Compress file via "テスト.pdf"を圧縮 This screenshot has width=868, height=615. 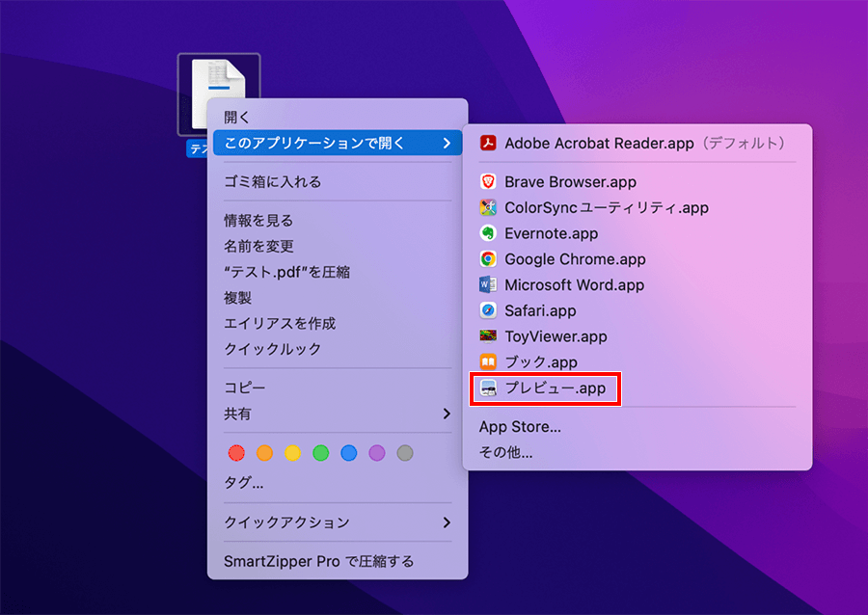tap(338, 272)
